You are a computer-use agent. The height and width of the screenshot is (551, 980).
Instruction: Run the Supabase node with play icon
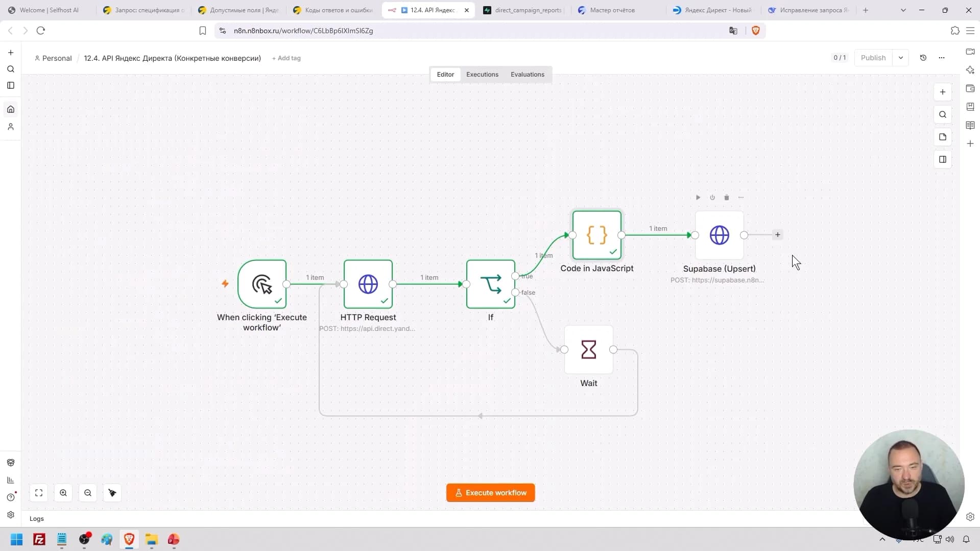(698, 198)
